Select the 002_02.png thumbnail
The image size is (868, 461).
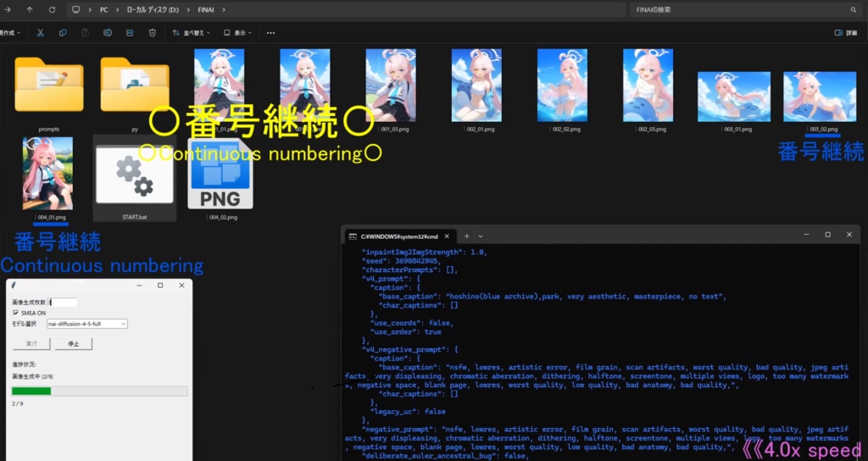563,86
